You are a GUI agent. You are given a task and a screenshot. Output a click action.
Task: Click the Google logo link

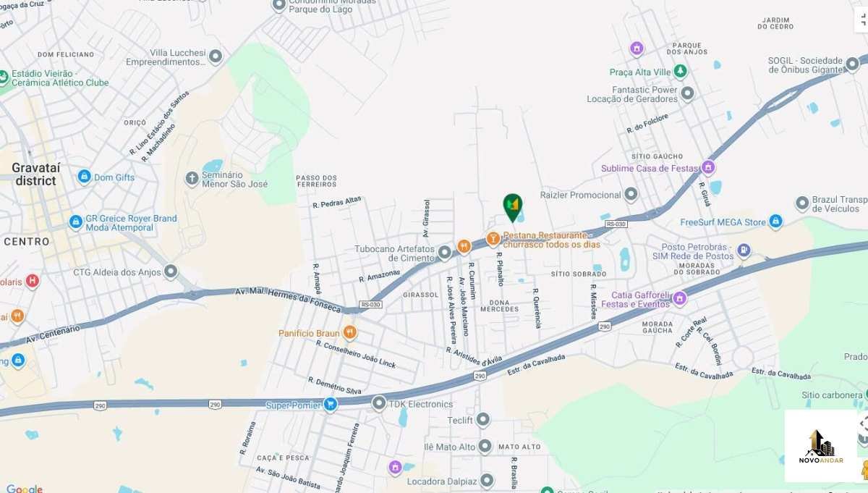click(x=24, y=488)
